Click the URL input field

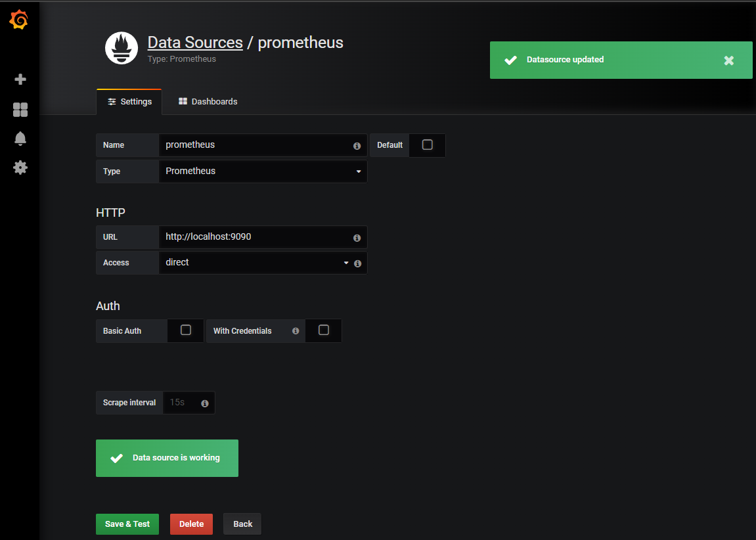coord(263,237)
